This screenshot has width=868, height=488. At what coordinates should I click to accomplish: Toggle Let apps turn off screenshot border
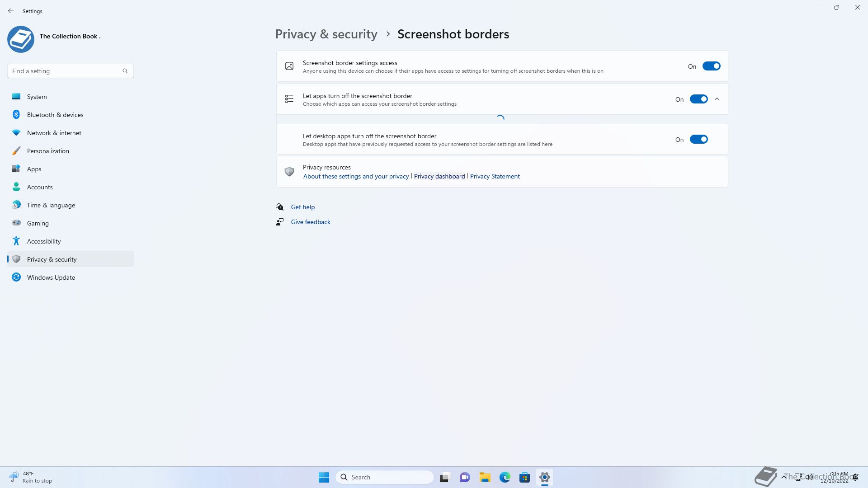[698, 99]
